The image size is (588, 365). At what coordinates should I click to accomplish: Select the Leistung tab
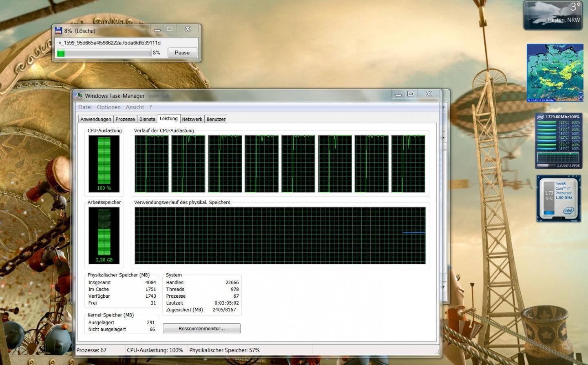click(x=168, y=118)
